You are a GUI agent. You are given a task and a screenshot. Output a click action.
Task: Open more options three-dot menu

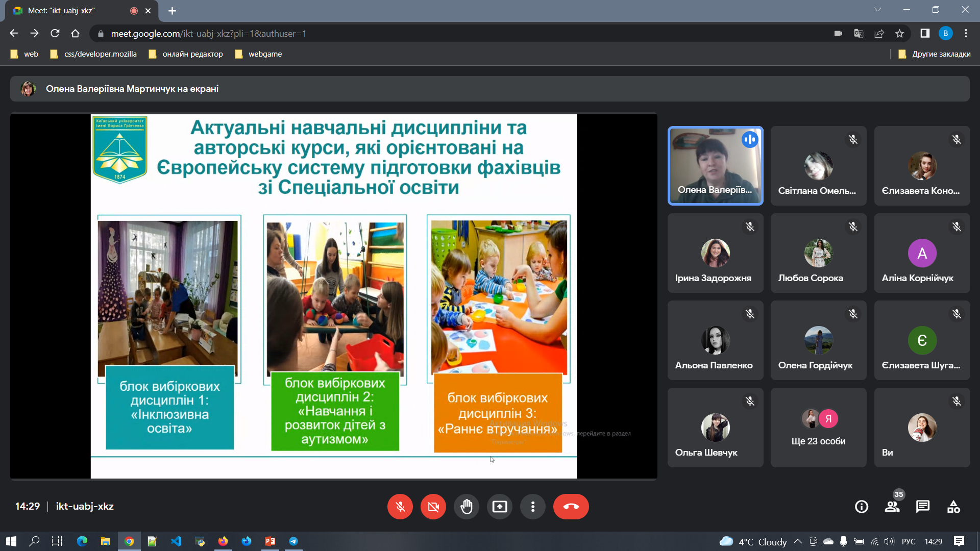[532, 507]
